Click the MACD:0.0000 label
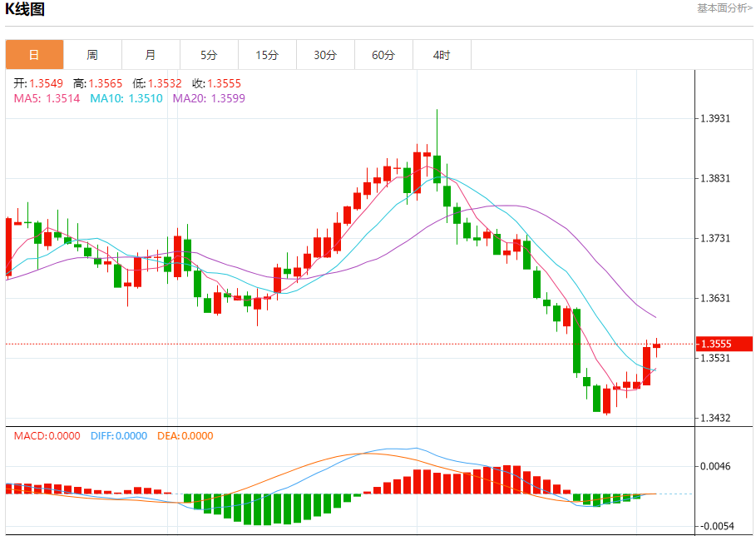The image size is (756, 536). click(47, 436)
